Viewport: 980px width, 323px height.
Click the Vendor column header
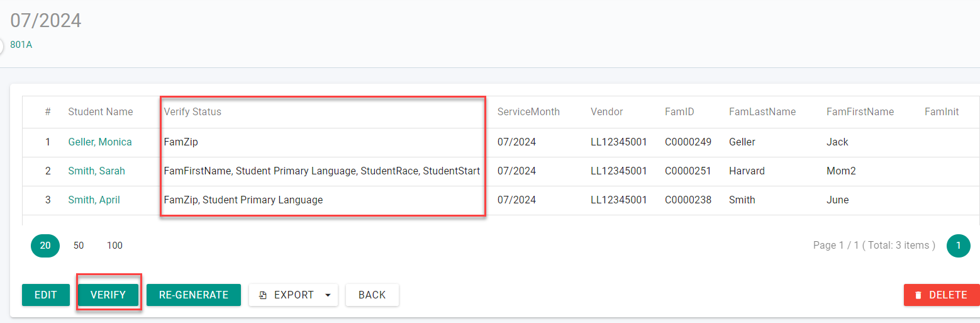(606, 112)
